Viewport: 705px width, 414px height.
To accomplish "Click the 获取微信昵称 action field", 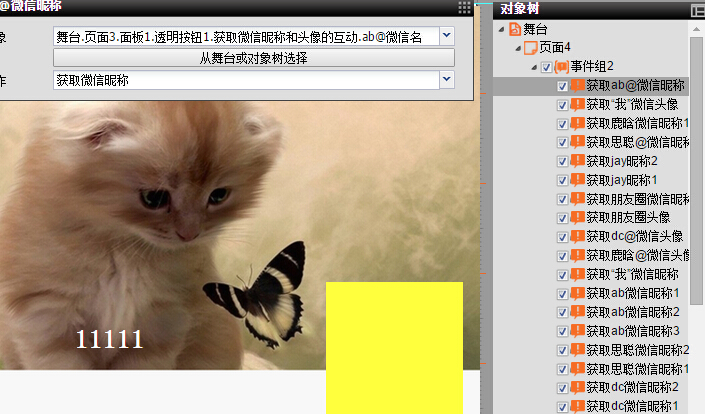I will click(246, 80).
